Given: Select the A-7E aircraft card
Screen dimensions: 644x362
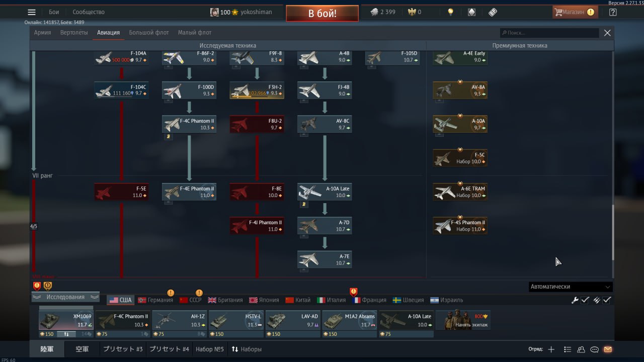Looking at the screenshot, I should [x=325, y=259].
